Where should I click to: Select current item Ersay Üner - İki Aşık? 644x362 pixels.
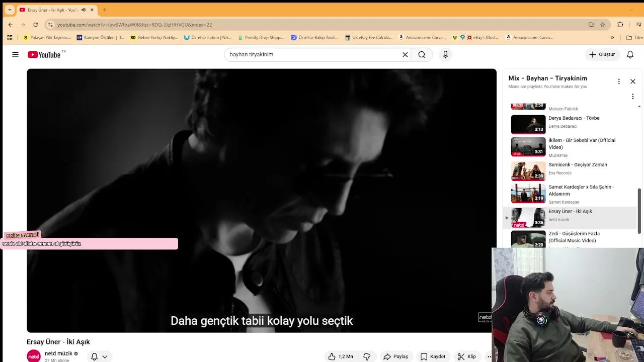pyautogui.click(x=571, y=217)
